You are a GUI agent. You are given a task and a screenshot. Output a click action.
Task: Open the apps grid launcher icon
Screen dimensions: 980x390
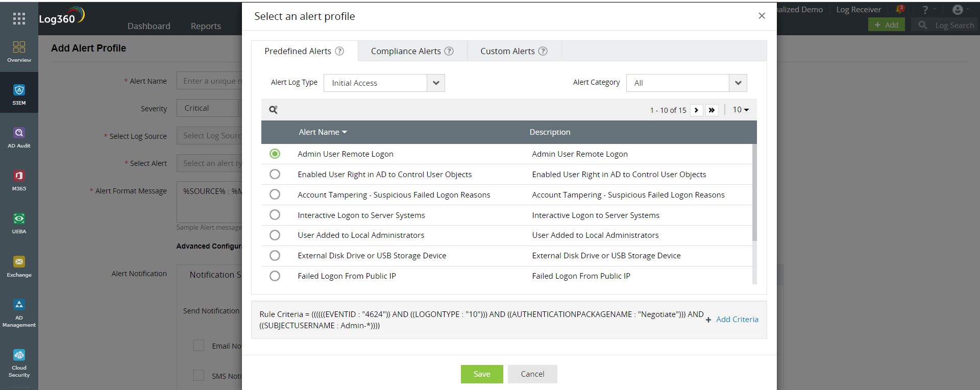coord(19,19)
